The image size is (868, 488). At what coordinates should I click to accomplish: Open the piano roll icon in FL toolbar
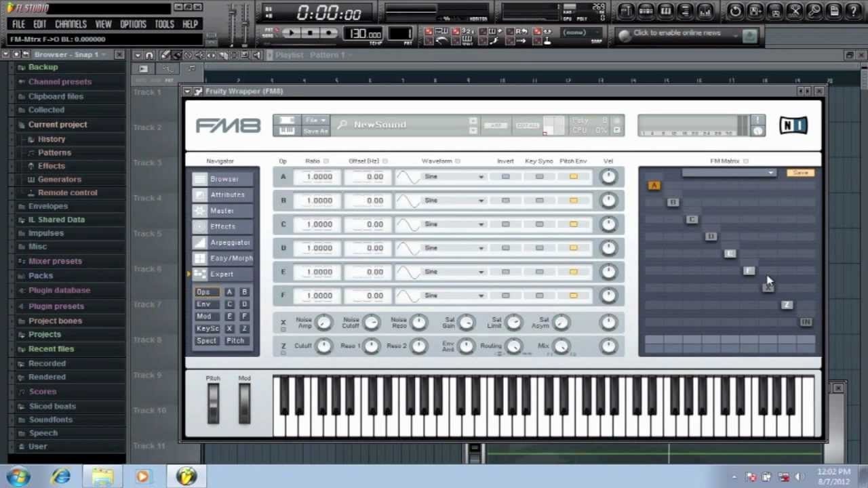coord(666,11)
